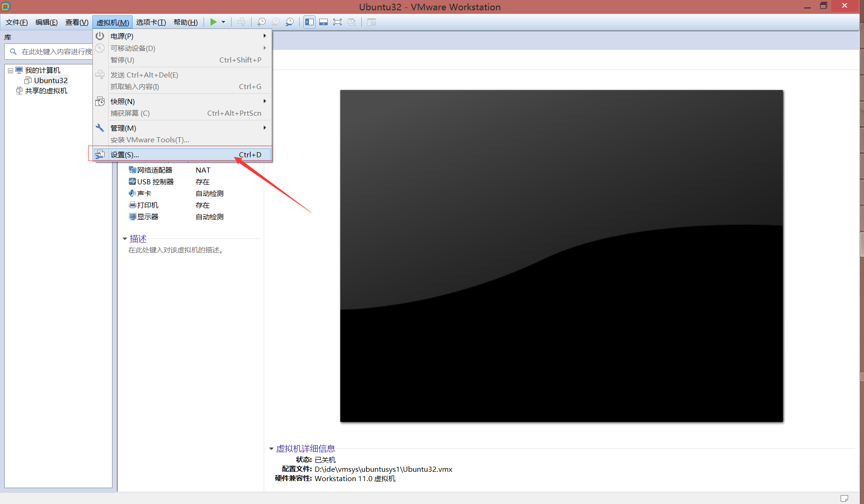Click the green power-on play button
Image resolution: width=864 pixels, height=504 pixels.
point(213,22)
